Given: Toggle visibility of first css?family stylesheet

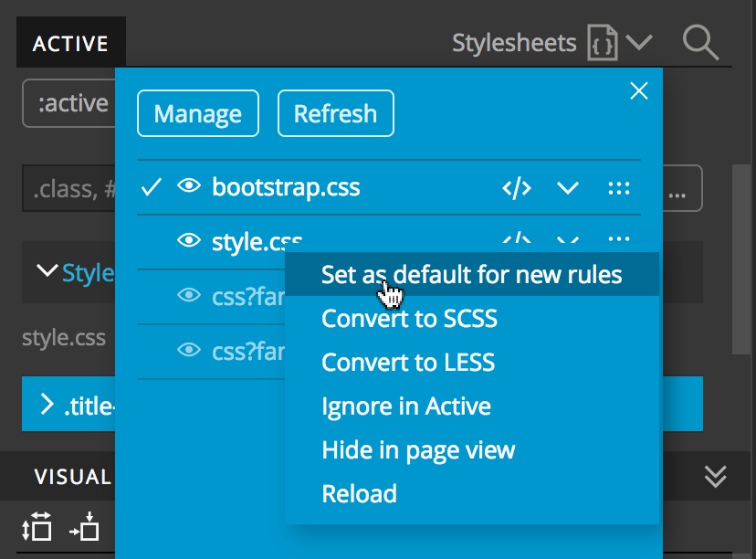Looking at the screenshot, I should 189,295.
